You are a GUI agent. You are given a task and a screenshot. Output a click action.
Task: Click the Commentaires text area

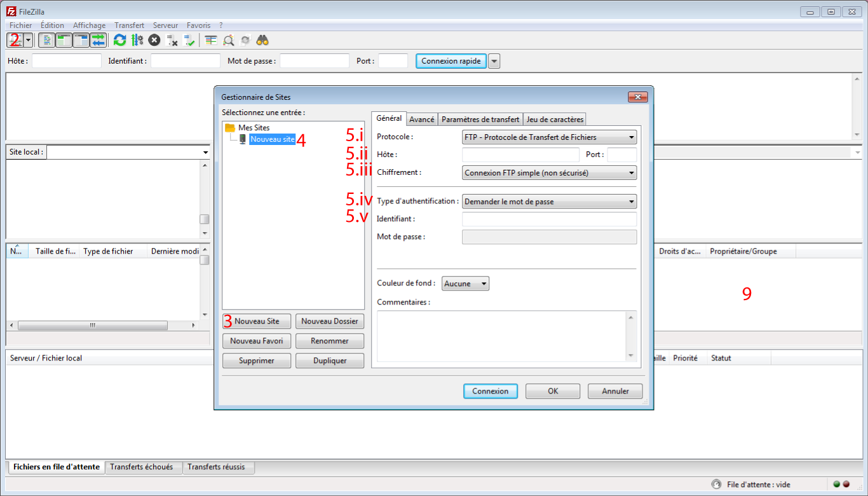pos(506,336)
